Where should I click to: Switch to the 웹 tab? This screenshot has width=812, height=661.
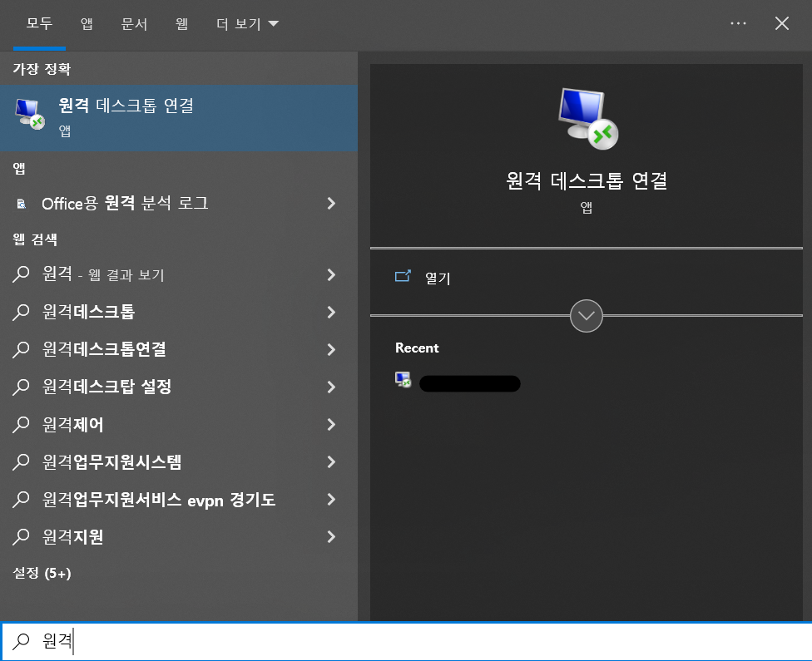point(181,24)
